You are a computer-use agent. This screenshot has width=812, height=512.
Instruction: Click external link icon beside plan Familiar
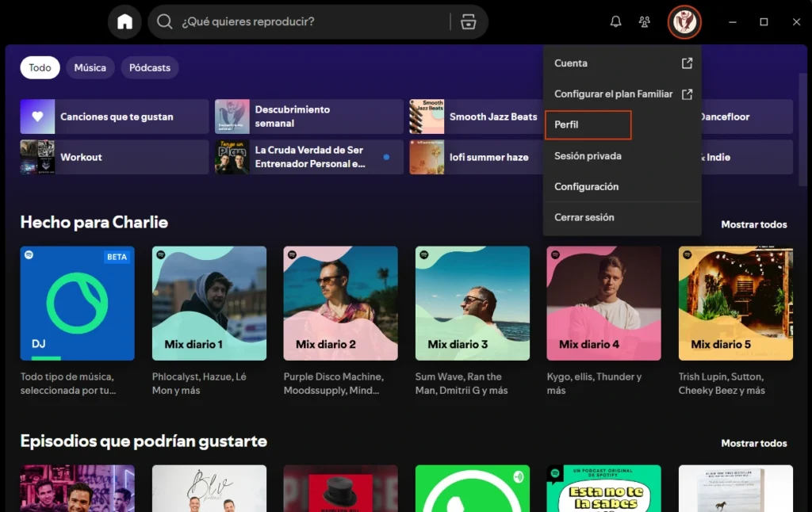pyautogui.click(x=687, y=94)
